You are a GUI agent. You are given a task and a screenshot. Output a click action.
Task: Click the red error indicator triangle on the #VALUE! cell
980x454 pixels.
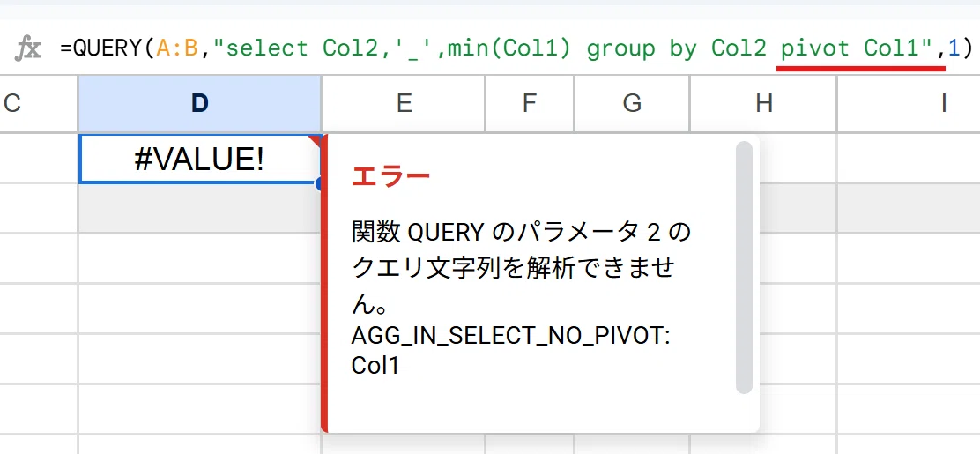coord(316,140)
